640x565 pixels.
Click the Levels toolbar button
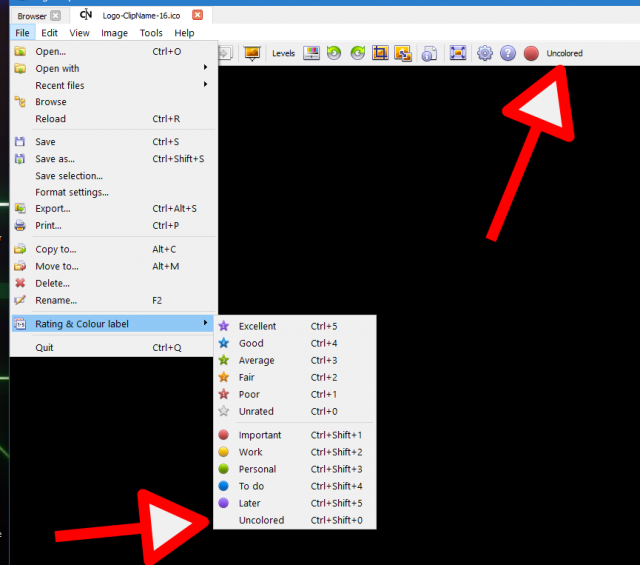(283, 53)
